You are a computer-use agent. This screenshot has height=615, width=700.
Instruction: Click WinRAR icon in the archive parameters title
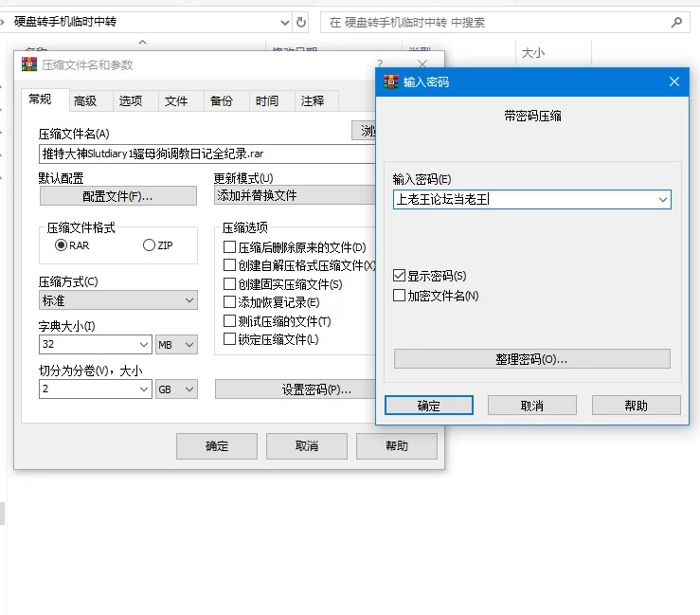[29, 64]
